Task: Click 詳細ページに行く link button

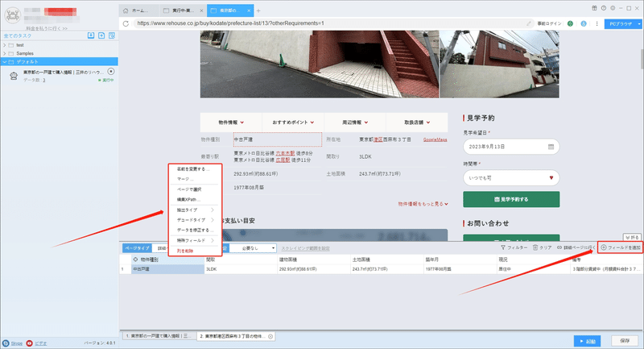Action: (x=576, y=247)
